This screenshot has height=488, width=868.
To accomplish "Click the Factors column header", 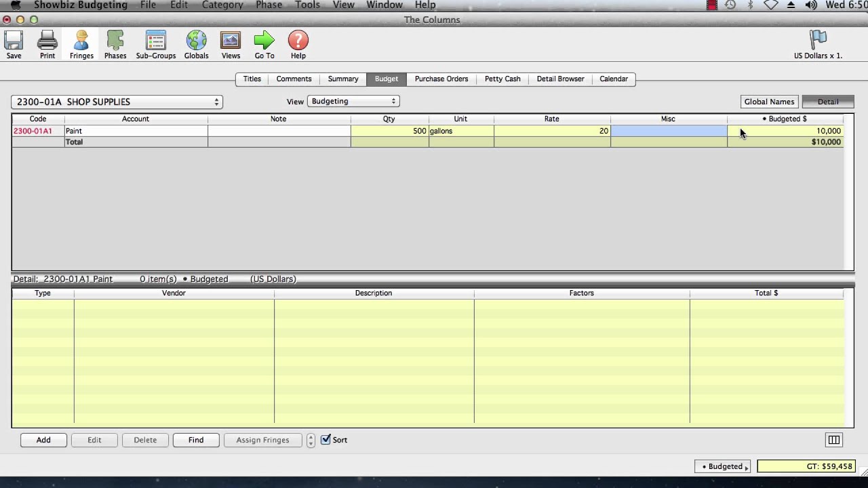I will tap(582, 293).
